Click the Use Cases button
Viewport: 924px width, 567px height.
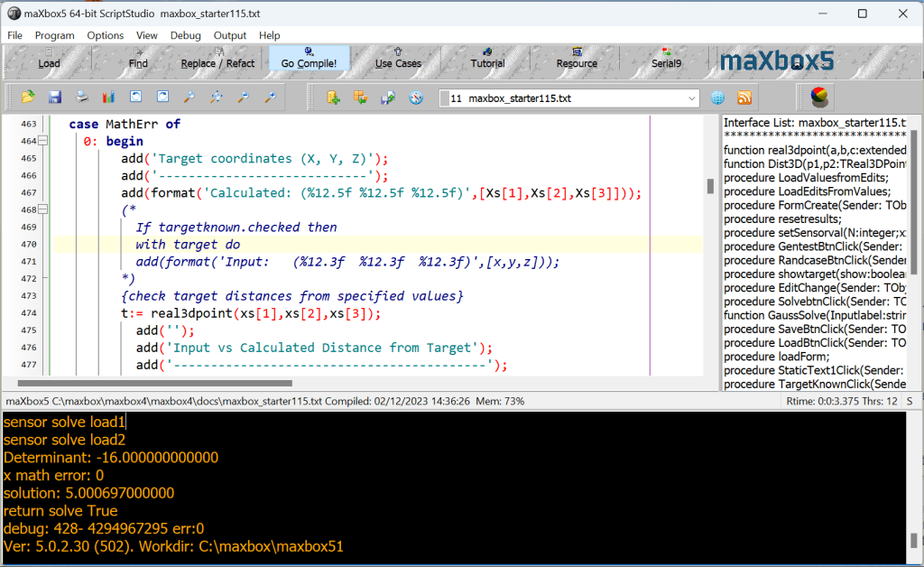tap(398, 62)
